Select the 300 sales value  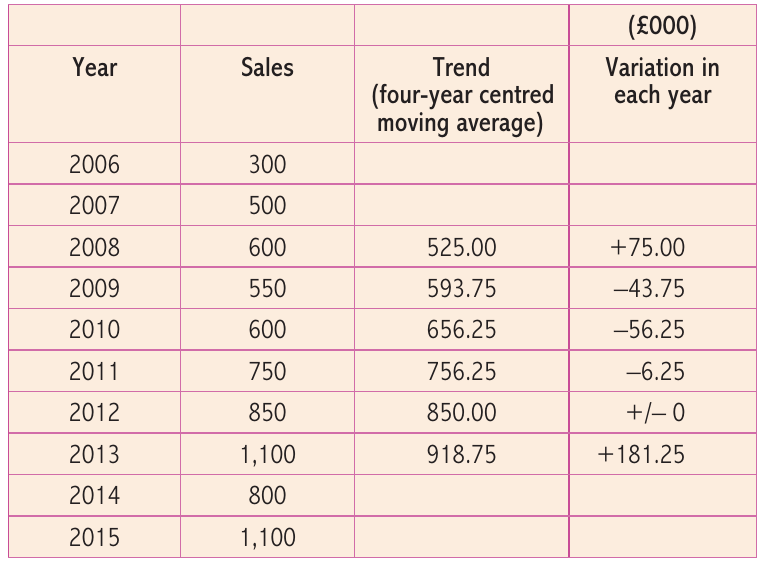click(267, 164)
